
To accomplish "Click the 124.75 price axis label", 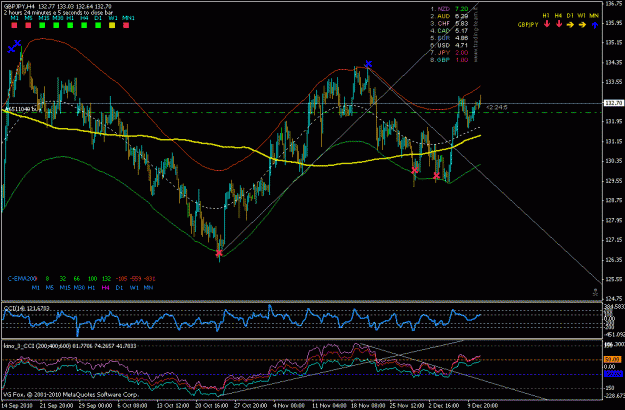I will [613, 298].
